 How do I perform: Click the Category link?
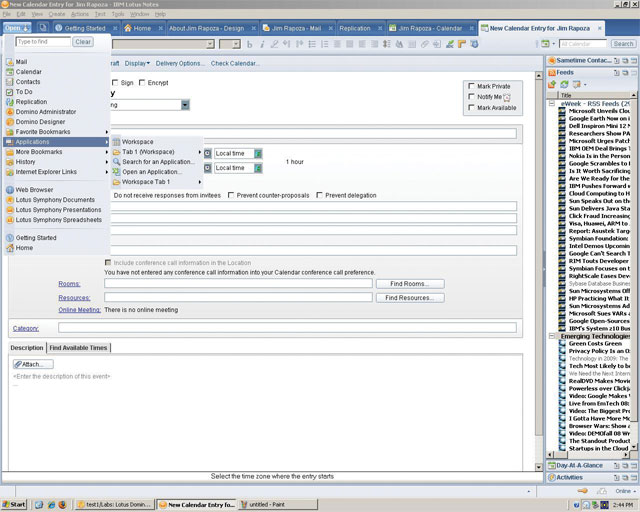[26, 328]
